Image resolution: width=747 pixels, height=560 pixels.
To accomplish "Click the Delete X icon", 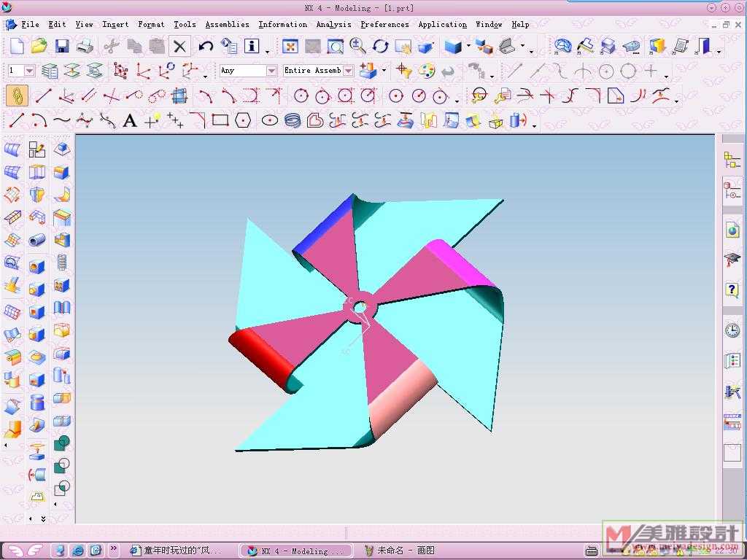I will tap(179, 46).
